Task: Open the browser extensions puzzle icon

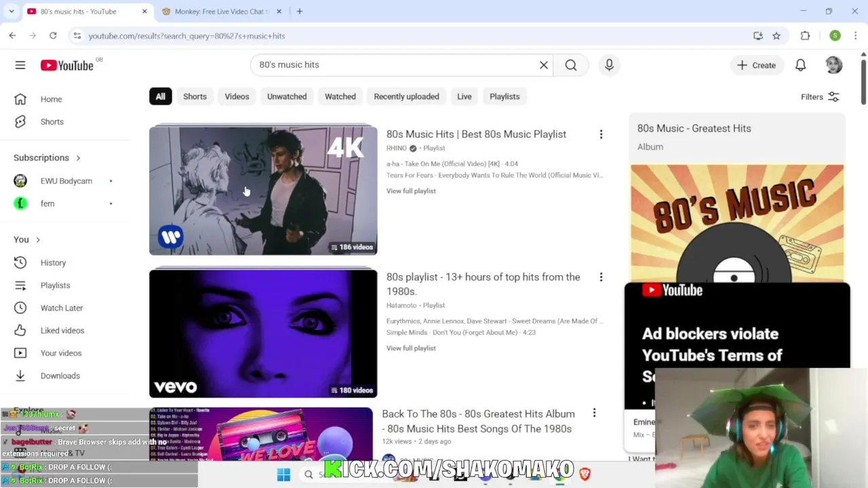Action: [805, 36]
